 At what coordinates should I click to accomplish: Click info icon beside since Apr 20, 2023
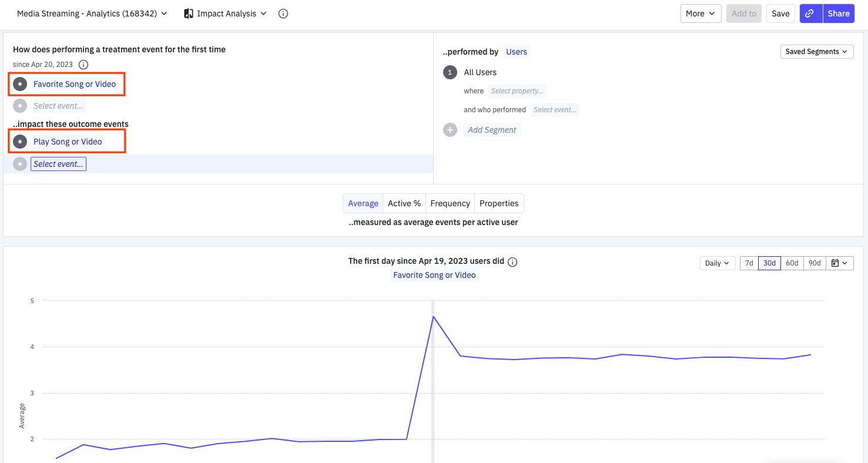coord(83,65)
